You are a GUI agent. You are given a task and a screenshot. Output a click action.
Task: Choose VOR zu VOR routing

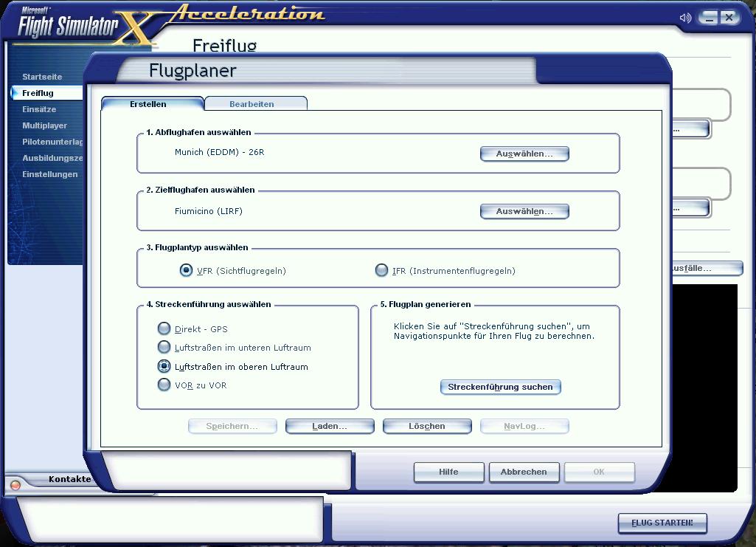164,385
